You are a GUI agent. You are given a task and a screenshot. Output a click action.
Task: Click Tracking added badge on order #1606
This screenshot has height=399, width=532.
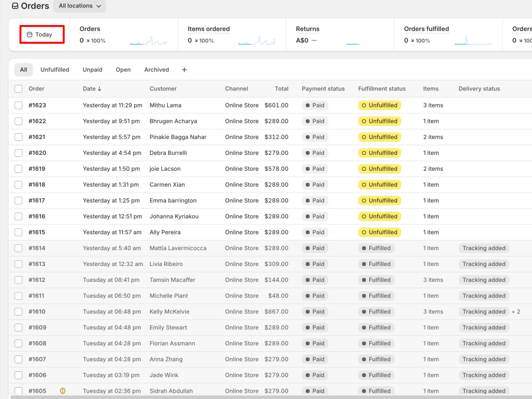(x=484, y=375)
